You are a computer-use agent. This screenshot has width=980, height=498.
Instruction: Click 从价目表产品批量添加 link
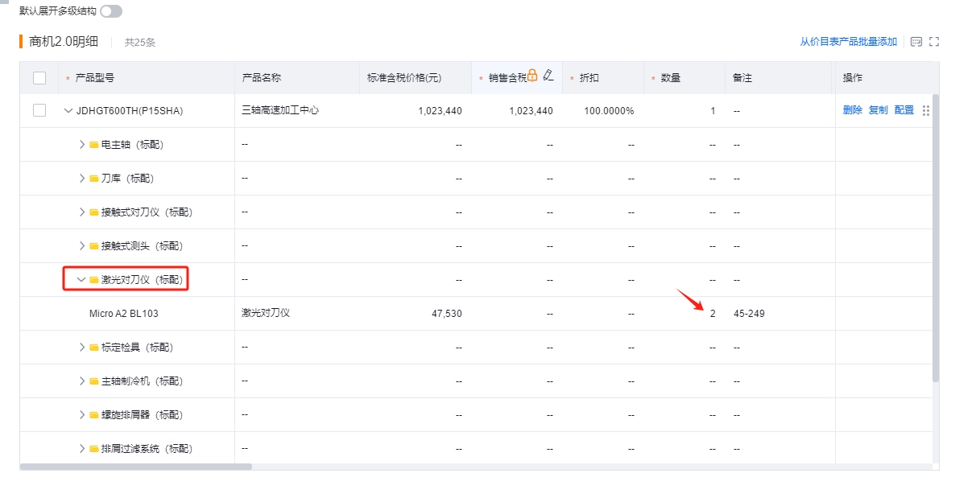[848, 42]
